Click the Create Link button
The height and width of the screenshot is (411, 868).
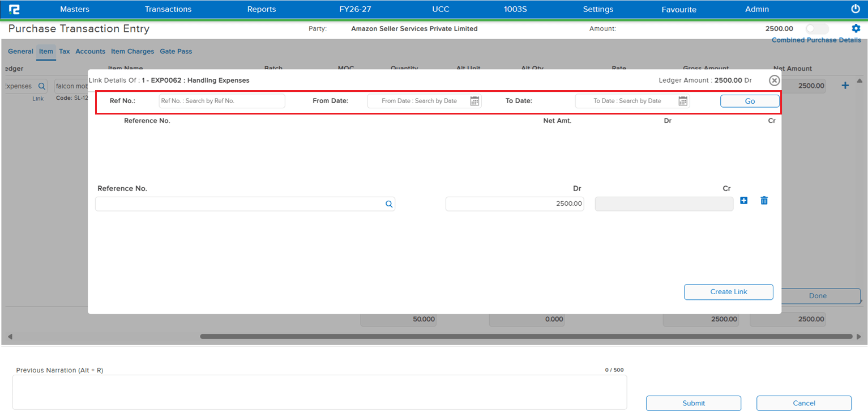point(729,292)
